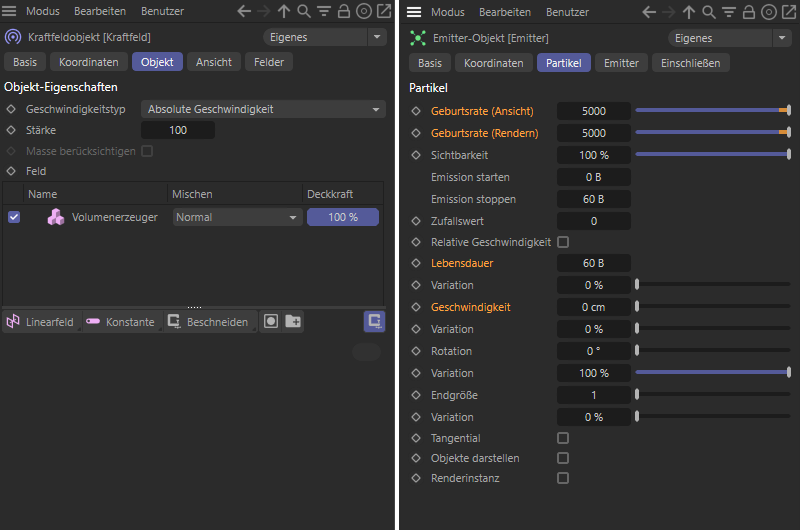Open Modus menu in Kraftfeld panel
This screenshot has height=530, width=800.
(x=43, y=11)
